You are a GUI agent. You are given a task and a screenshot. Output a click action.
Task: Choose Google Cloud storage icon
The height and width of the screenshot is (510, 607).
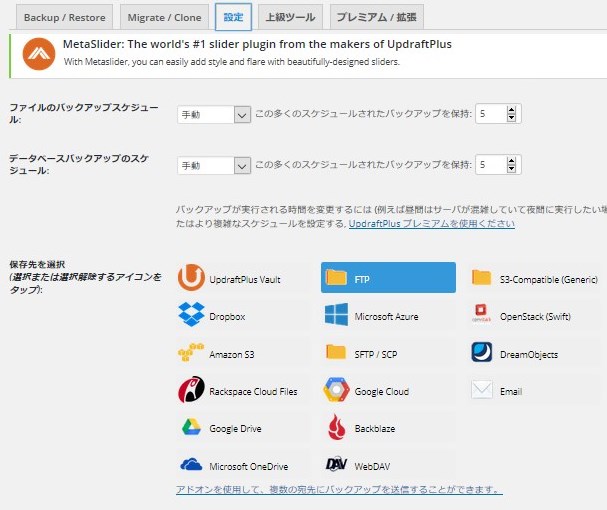(336, 391)
